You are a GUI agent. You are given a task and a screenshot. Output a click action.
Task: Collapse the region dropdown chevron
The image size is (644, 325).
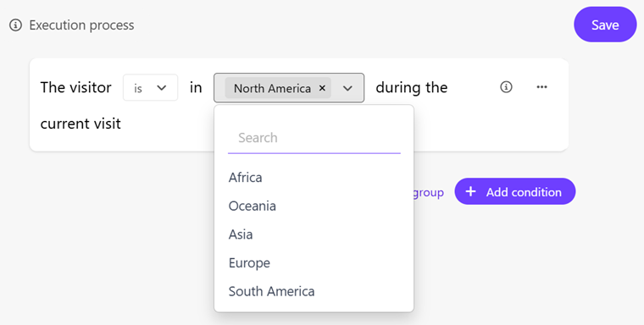347,88
